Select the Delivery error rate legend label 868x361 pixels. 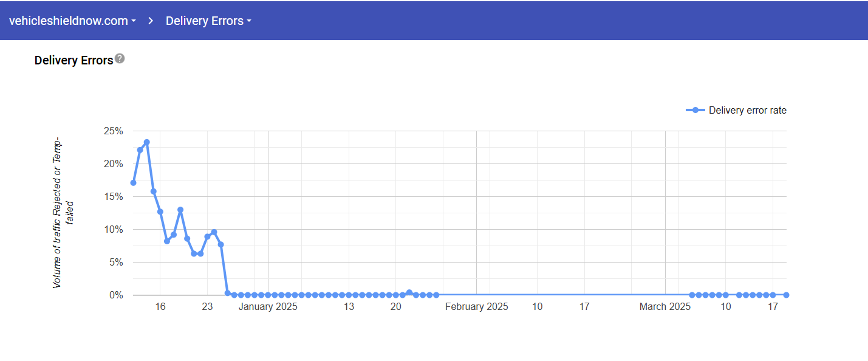tap(747, 110)
